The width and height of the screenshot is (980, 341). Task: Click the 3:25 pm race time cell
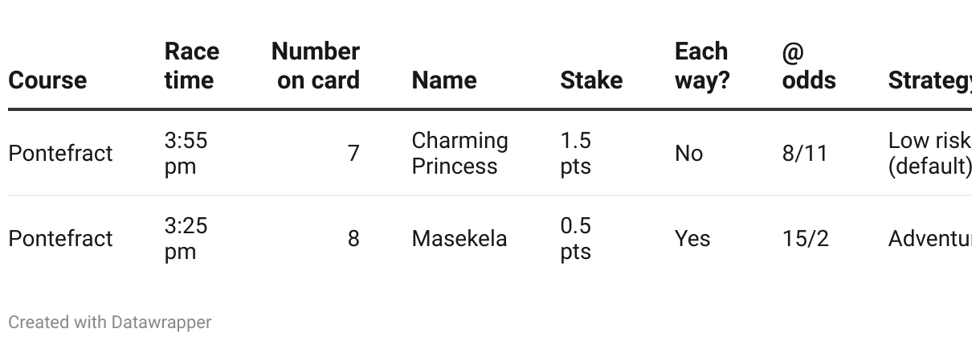click(186, 239)
